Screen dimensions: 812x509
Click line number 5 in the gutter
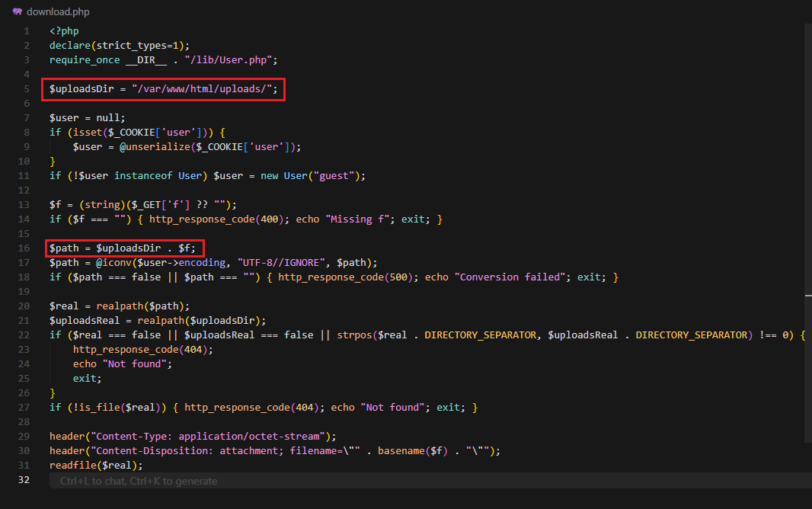26,89
